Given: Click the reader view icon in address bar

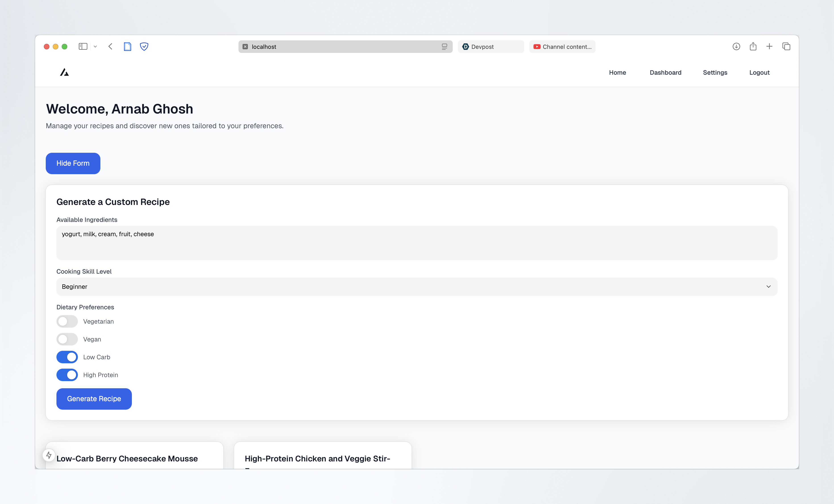Looking at the screenshot, I should [444, 47].
